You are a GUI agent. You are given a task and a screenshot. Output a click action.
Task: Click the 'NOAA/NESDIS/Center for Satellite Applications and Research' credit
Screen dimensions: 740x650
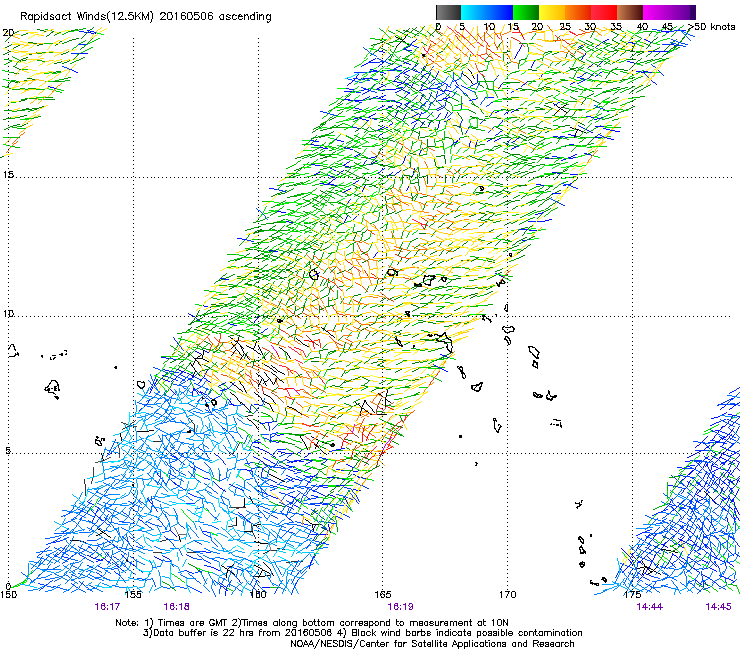(x=432, y=644)
